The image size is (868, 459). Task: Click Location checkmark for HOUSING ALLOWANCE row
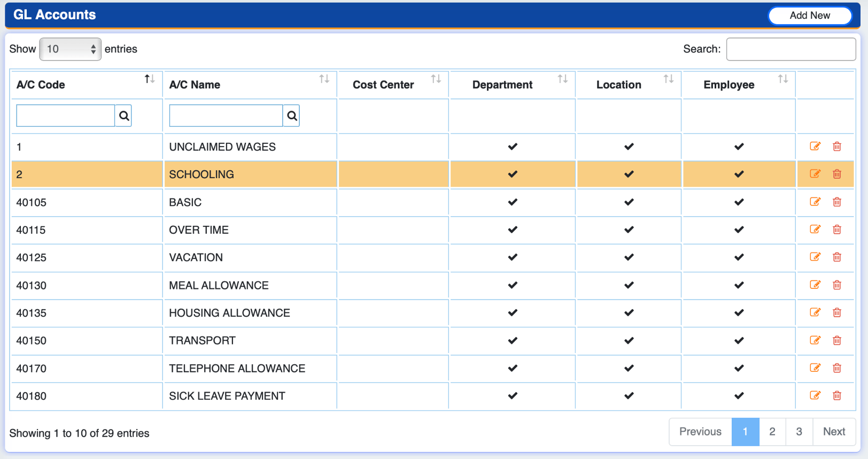(629, 312)
